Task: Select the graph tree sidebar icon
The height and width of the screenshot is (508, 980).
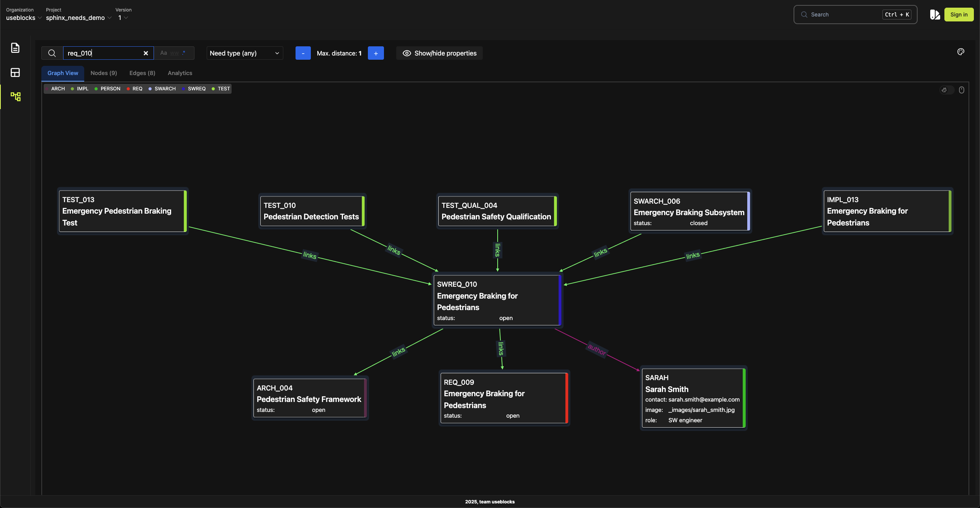Action: click(15, 96)
